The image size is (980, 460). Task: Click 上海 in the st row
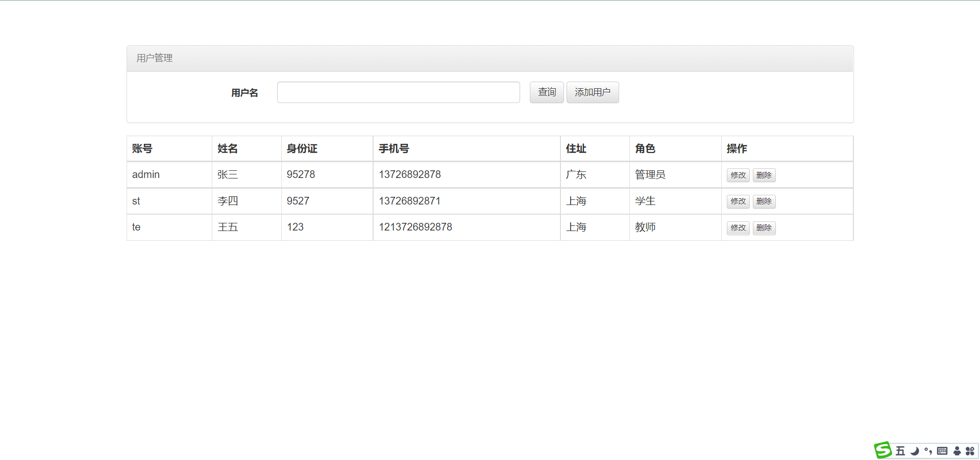(576, 201)
